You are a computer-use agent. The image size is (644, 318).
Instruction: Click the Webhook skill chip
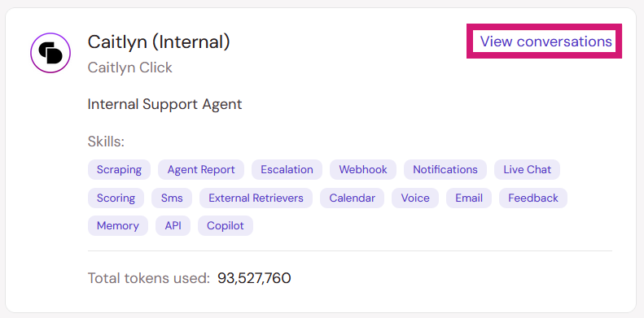pos(363,169)
